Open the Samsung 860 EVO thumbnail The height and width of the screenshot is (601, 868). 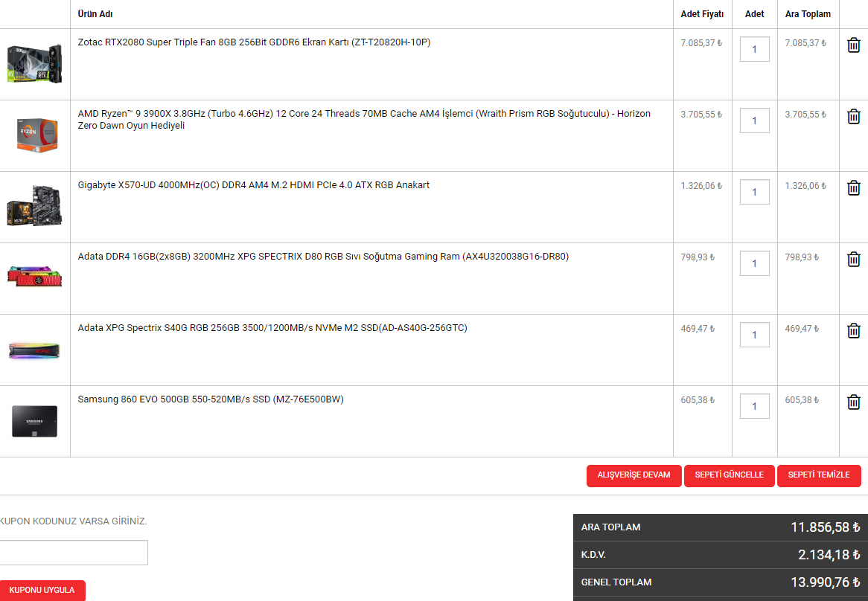click(x=34, y=421)
